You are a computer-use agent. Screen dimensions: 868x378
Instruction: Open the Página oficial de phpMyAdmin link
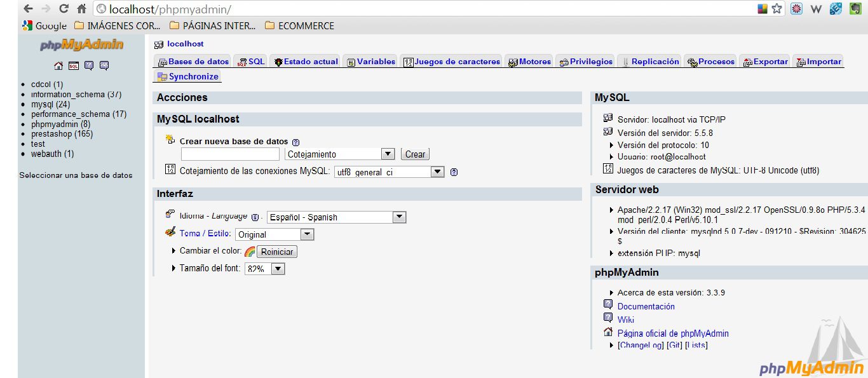click(673, 333)
